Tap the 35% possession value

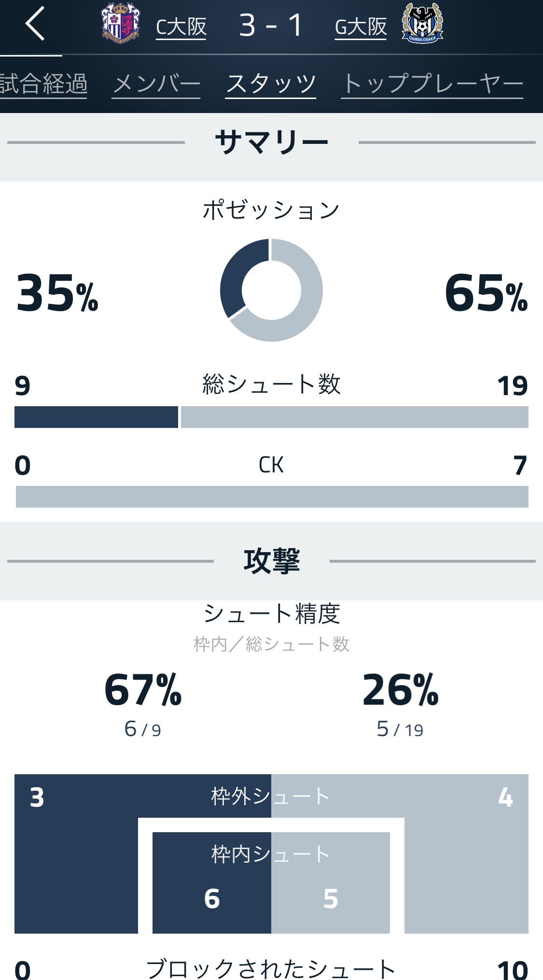coord(57,293)
